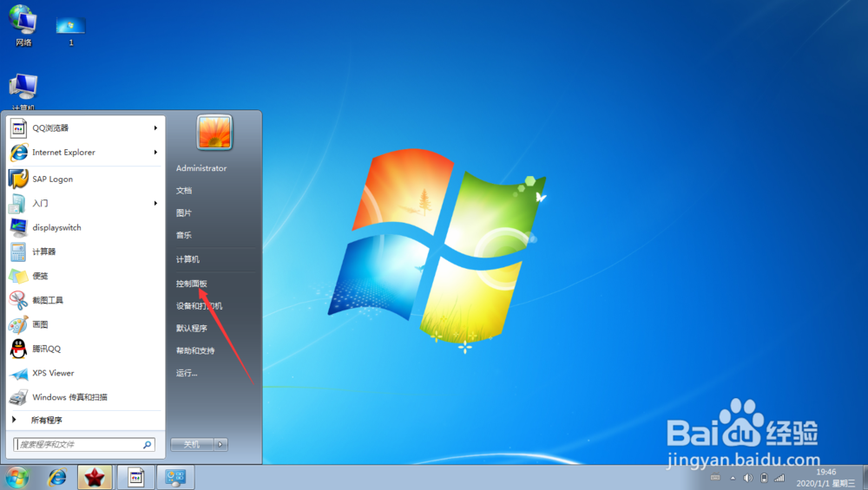
Task: Open the 便笺 sticky notes app
Action: point(85,276)
